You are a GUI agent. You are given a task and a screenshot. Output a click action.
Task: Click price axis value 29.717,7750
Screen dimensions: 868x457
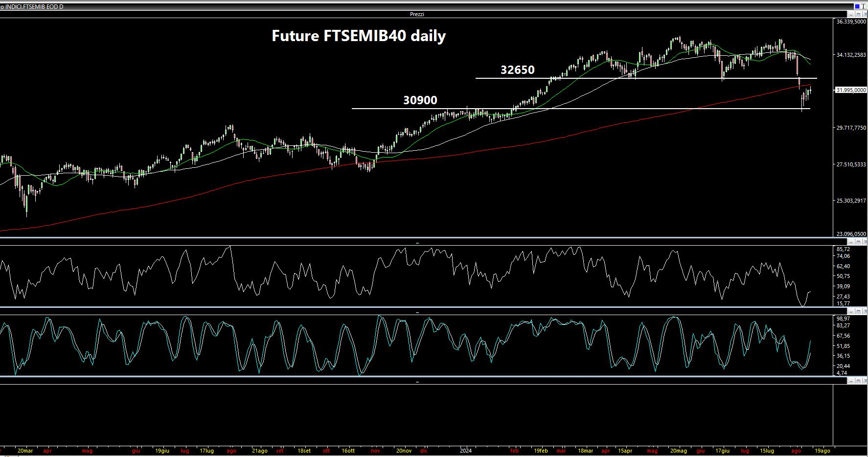851,128
